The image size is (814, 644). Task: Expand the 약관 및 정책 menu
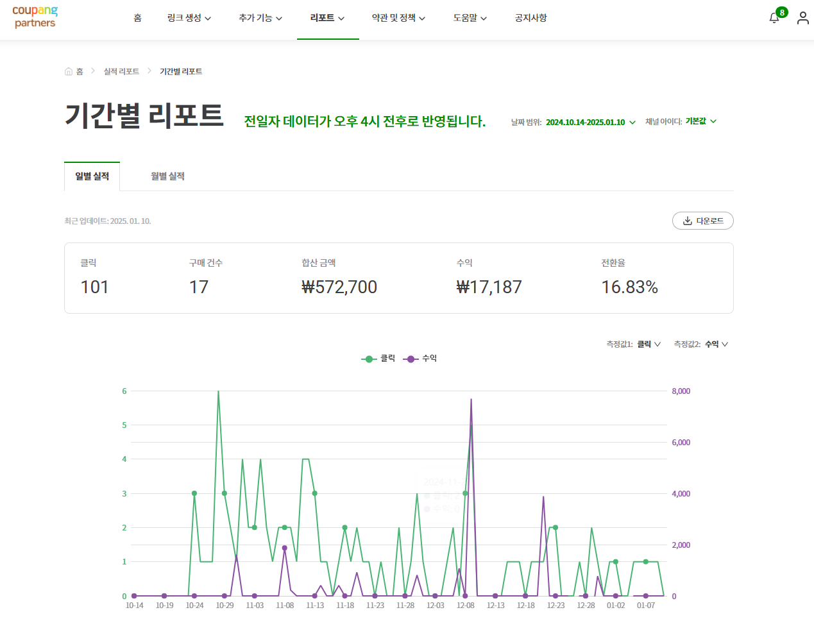point(398,18)
